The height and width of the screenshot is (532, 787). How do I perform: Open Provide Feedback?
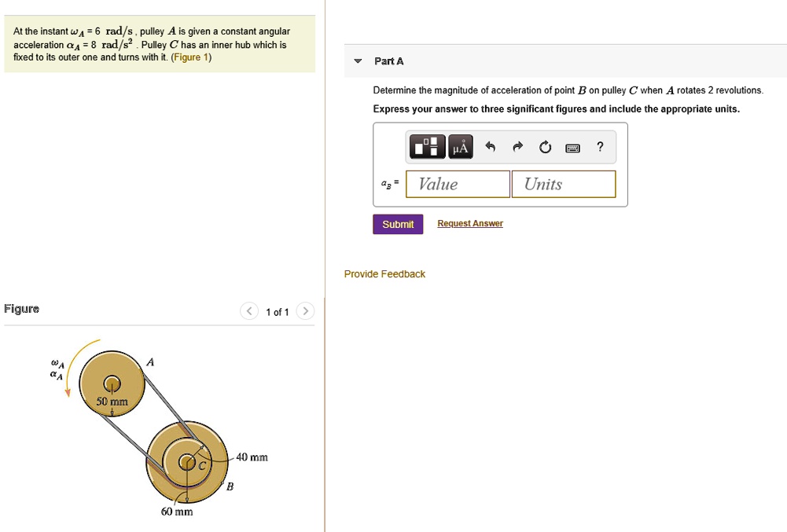384,273
